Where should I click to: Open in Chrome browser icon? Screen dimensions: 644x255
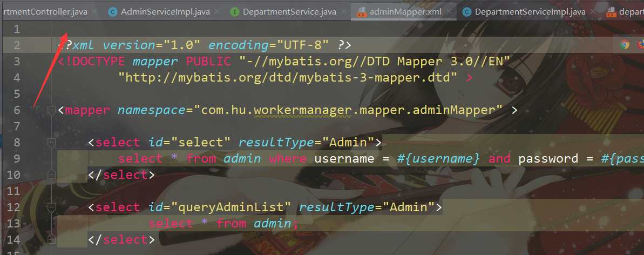(x=625, y=44)
